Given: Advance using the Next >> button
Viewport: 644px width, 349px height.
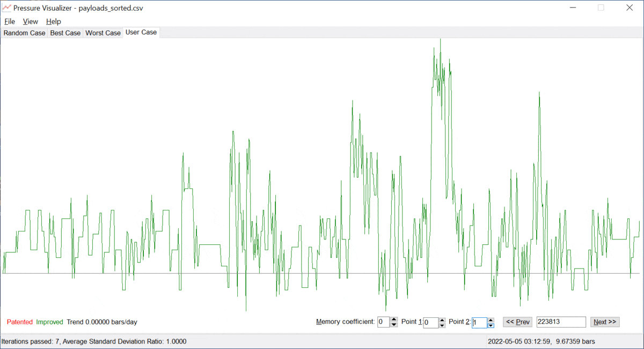Looking at the screenshot, I should click(x=605, y=322).
